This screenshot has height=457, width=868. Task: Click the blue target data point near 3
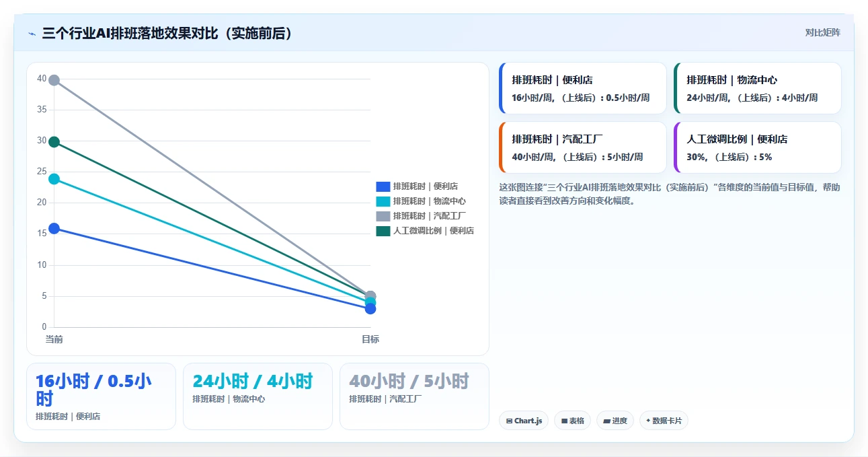[x=370, y=309]
